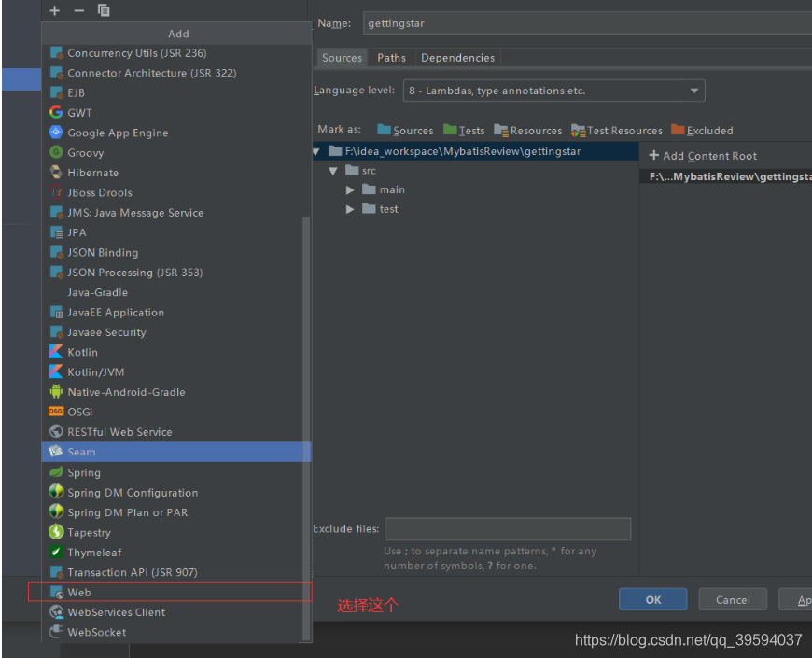Expand the main folder node

[350, 190]
